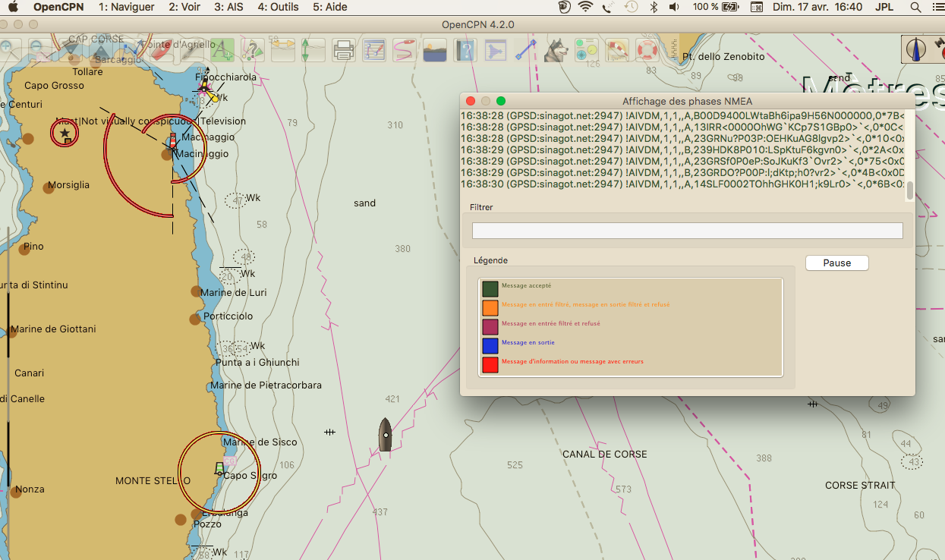Click the purple 'entrée filtré et refusé' swatch
The image size is (945, 560).
pyautogui.click(x=490, y=327)
